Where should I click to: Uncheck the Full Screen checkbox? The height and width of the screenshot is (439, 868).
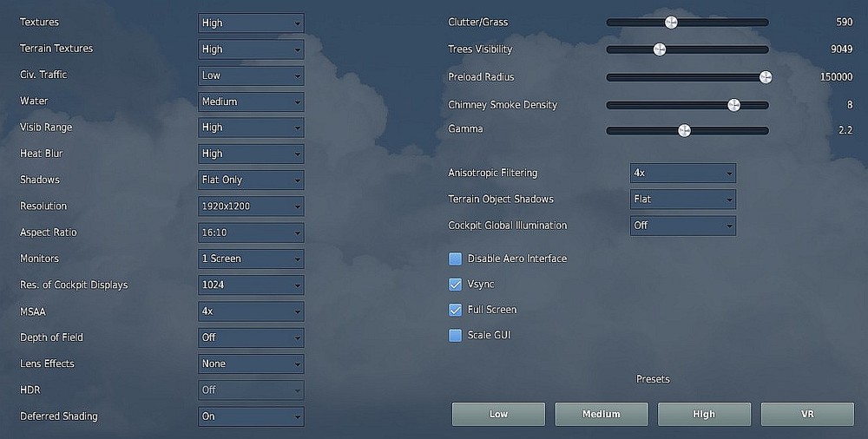coord(455,310)
